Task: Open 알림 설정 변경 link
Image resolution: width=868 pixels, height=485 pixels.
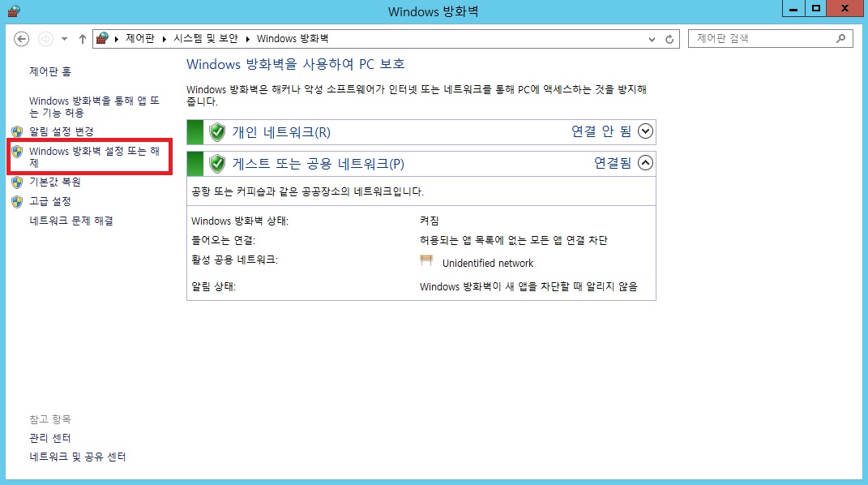Action: tap(62, 131)
